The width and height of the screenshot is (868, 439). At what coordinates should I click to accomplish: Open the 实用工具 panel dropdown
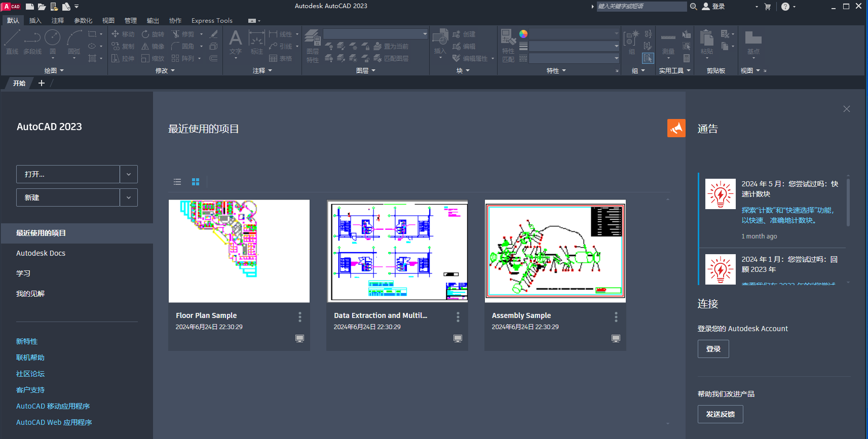click(675, 70)
